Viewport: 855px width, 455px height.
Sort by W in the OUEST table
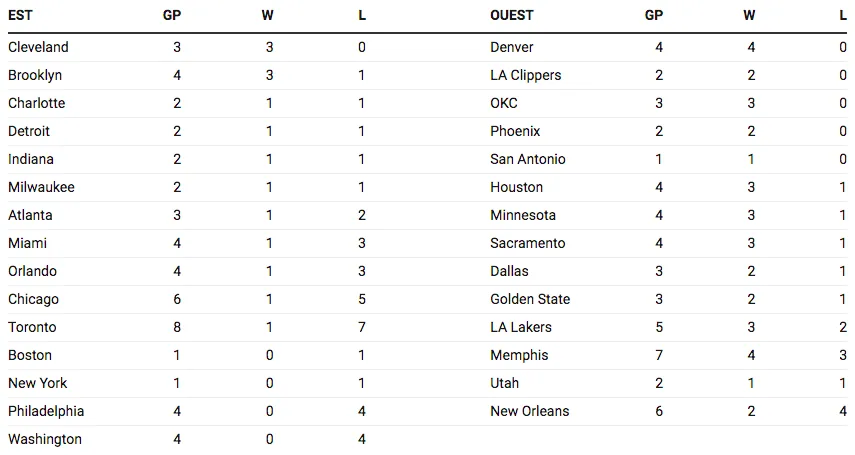click(749, 15)
